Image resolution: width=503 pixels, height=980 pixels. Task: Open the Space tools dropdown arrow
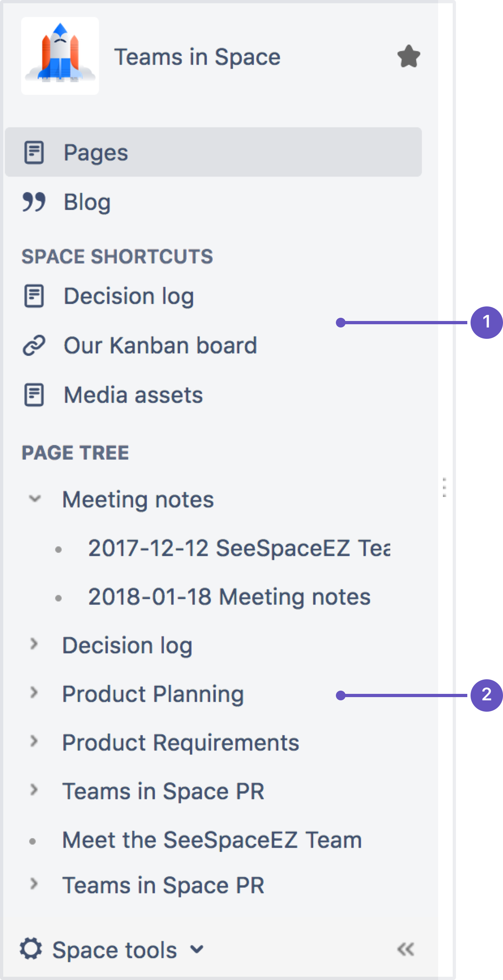tap(197, 949)
